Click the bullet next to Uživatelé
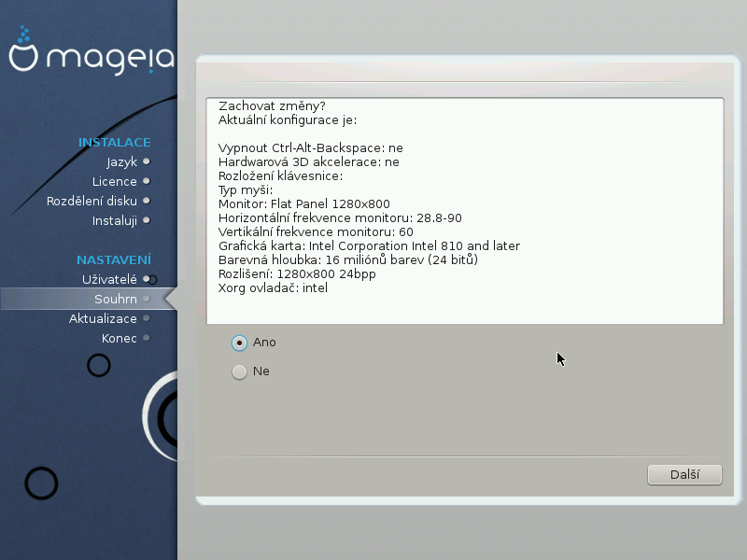The height and width of the screenshot is (560, 747). [x=147, y=279]
